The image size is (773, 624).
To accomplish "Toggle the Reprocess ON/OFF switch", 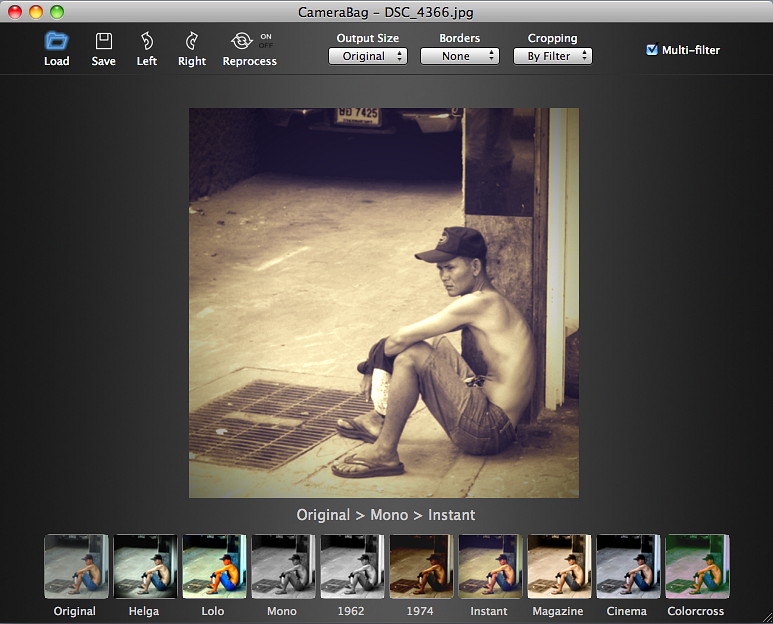I will 266,41.
